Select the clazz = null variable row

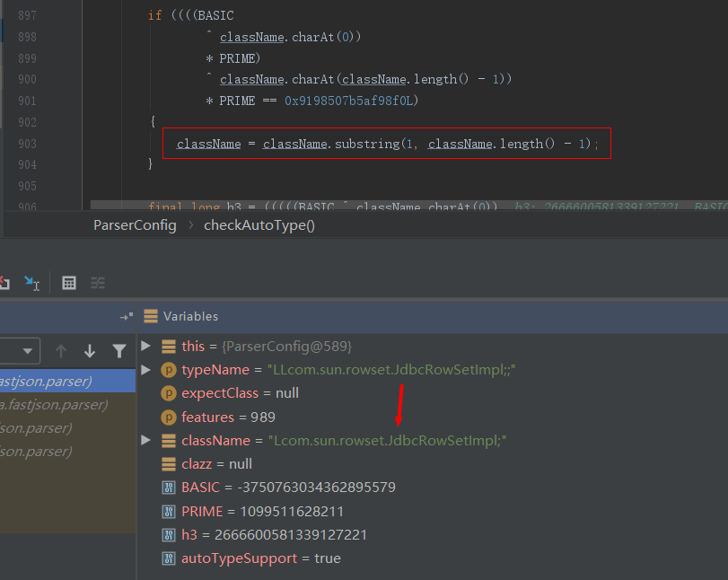point(433,464)
